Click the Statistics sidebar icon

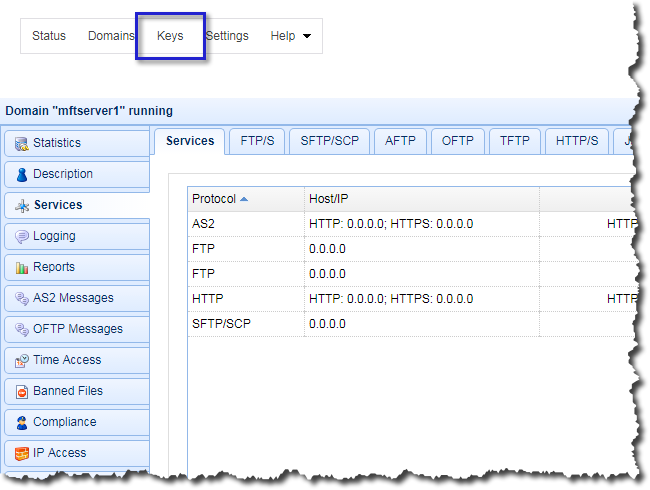pyautogui.click(x=22, y=143)
